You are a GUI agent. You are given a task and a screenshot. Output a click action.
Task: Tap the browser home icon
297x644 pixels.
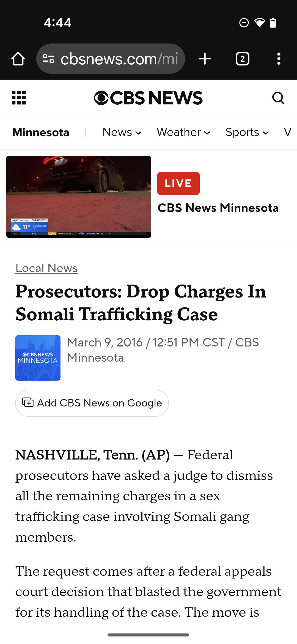(x=18, y=59)
